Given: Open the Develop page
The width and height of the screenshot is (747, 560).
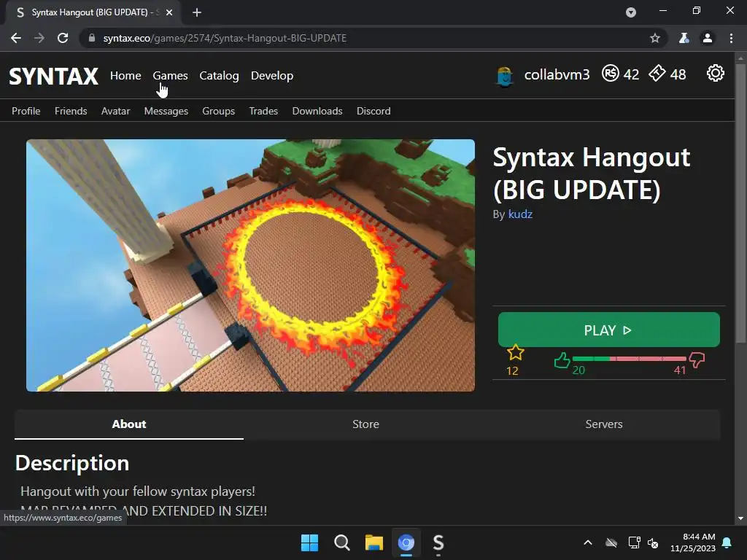Looking at the screenshot, I should (272, 76).
